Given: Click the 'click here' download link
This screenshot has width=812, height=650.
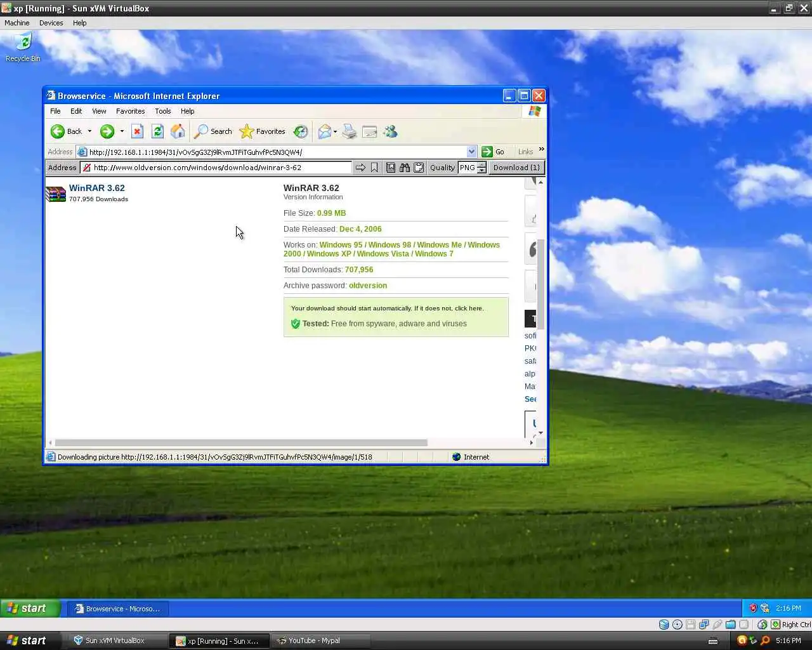Looking at the screenshot, I should (x=469, y=308).
